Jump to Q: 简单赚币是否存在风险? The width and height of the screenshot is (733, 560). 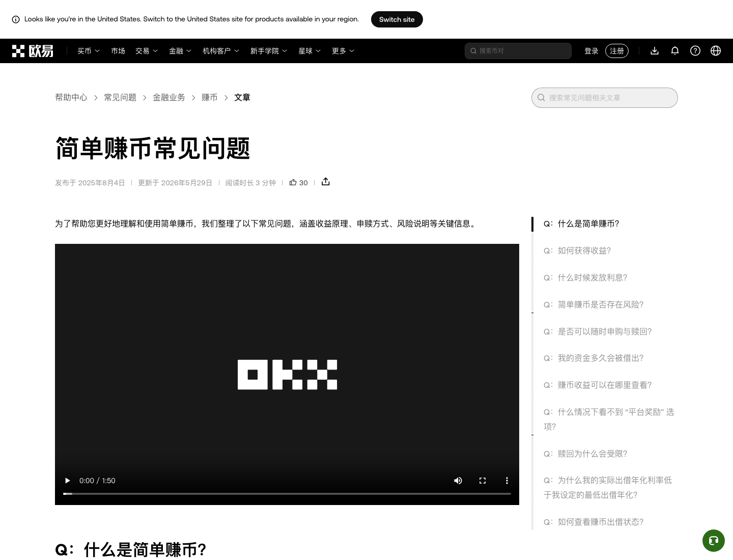594,304
